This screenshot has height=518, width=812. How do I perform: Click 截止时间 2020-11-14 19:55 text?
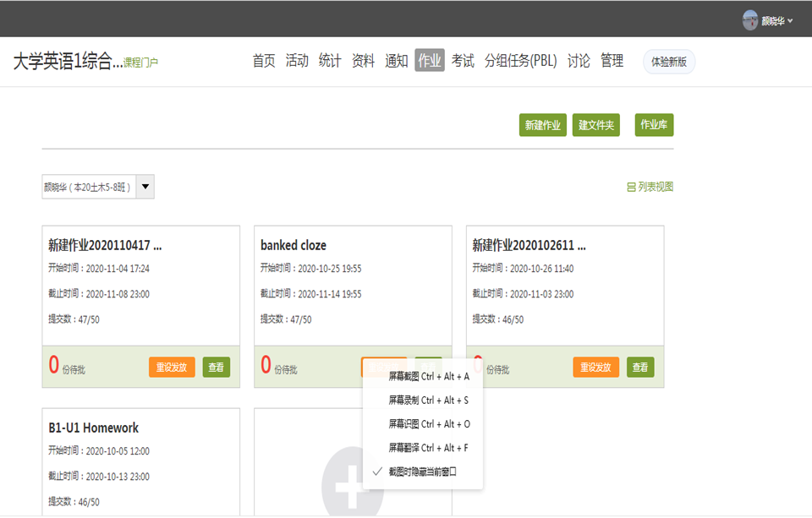(x=310, y=294)
